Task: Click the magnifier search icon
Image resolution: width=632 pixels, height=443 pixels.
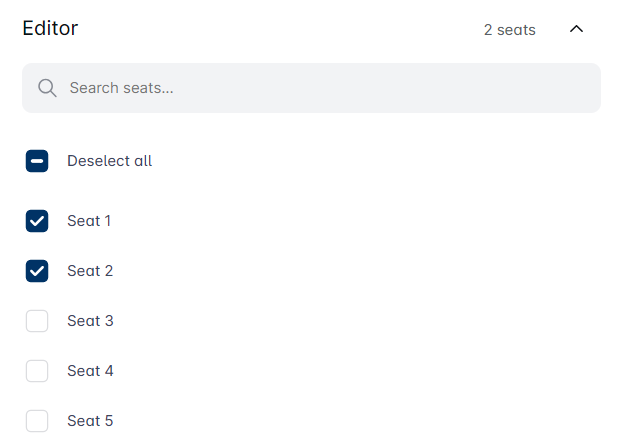Action: click(46, 88)
